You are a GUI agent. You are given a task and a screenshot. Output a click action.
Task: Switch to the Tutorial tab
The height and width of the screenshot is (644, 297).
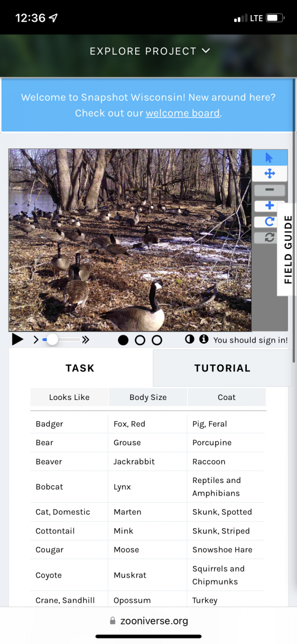(222, 368)
